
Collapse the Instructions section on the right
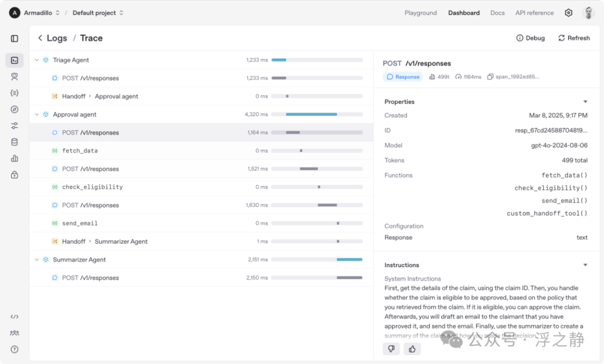(x=584, y=264)
